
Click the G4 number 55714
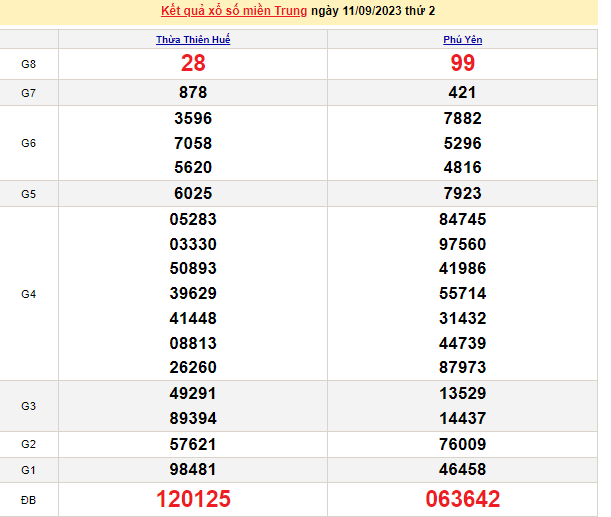[462, 293]
